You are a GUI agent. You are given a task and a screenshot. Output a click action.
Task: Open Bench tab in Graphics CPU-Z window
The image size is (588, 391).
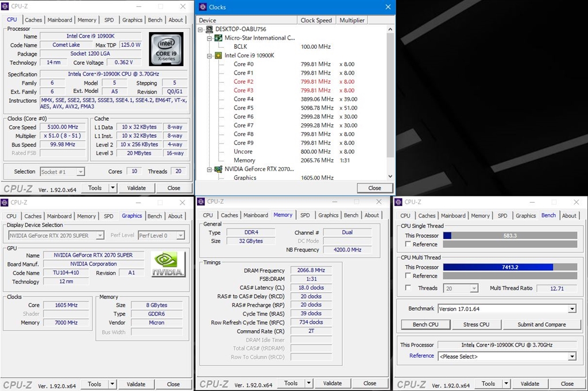point(154,216)
